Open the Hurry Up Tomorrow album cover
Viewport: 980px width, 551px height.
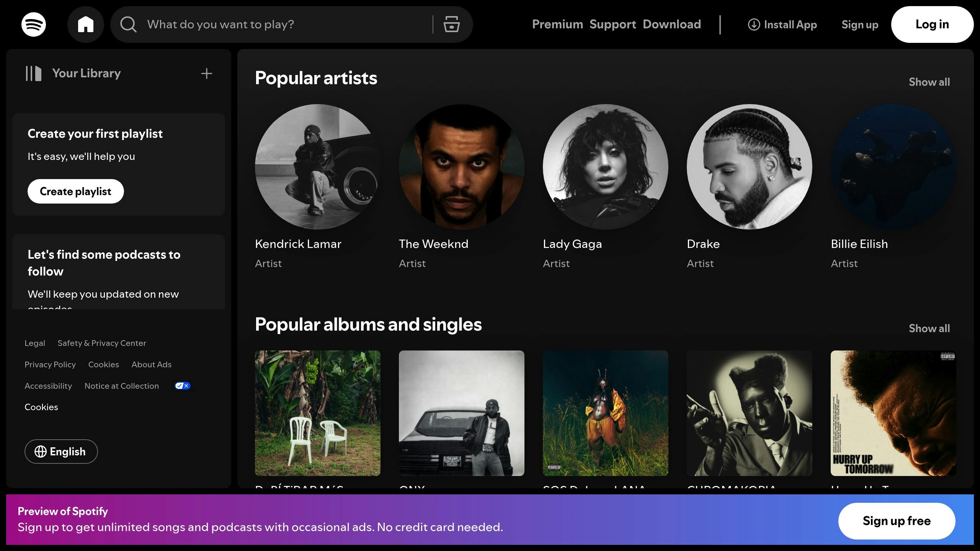pyautogui.click(x=893, y=413)
